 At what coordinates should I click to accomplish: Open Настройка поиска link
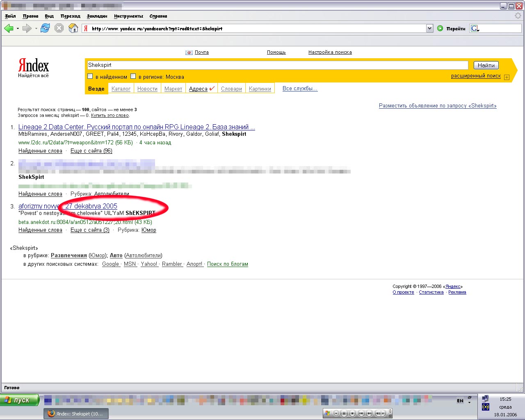[x=330, y=52]
